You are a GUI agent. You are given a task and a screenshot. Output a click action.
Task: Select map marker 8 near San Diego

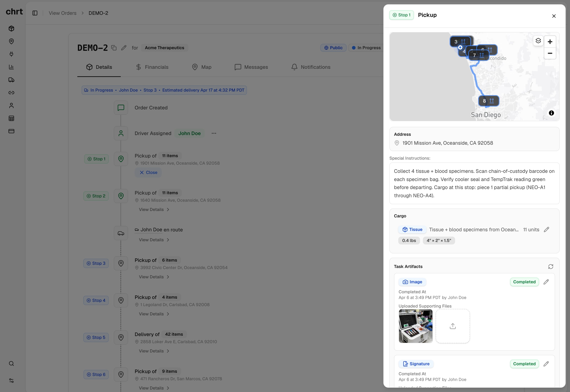tap(488, 101)
